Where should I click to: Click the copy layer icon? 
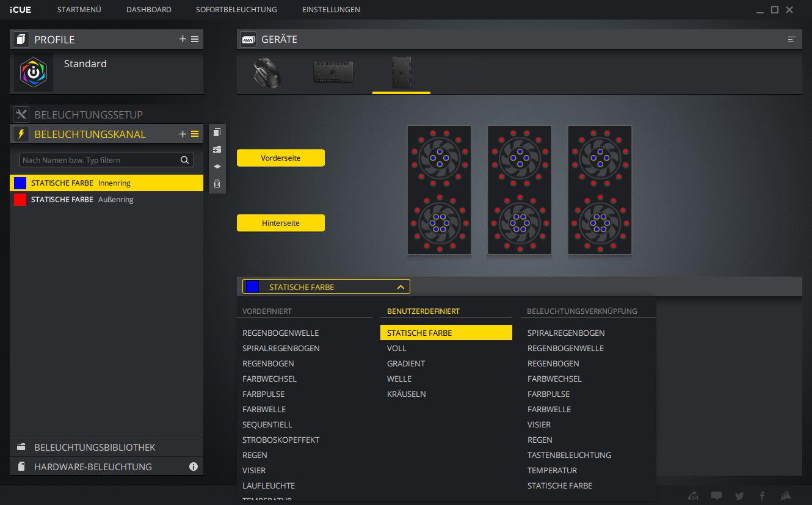pyautogui.click(x=217, y=133)
